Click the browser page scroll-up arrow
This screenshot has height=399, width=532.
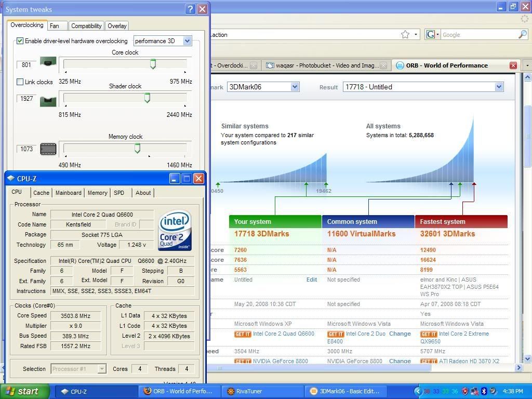528,77
